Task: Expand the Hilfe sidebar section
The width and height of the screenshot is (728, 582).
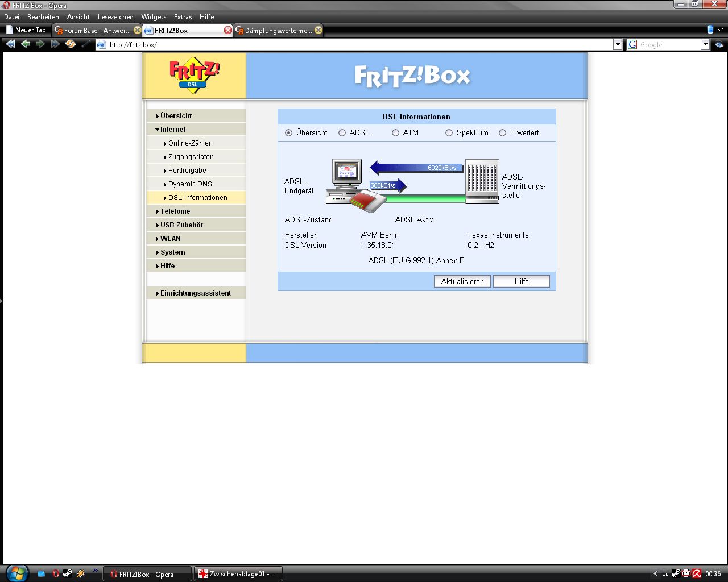Action: click(x=196, y=265)
